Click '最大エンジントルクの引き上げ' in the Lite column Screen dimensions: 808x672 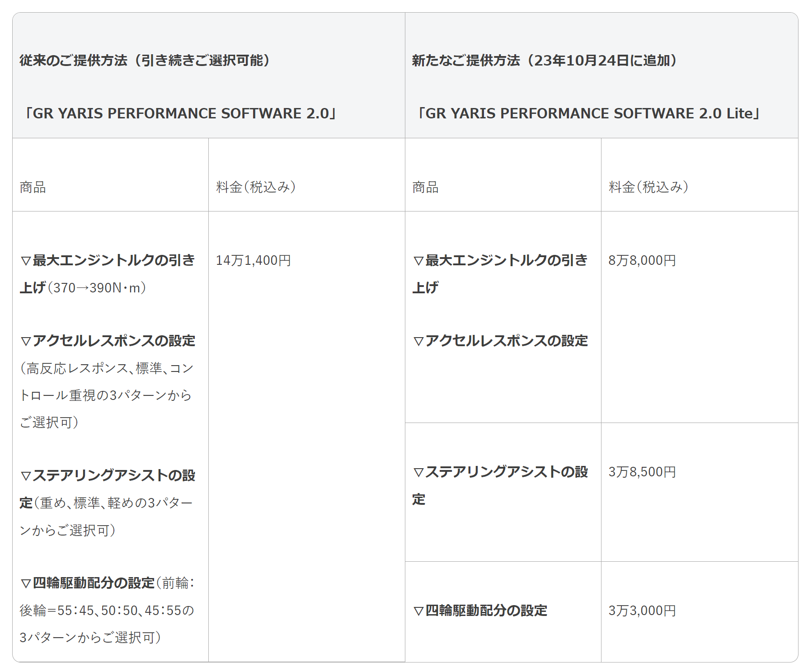[500, 274]
